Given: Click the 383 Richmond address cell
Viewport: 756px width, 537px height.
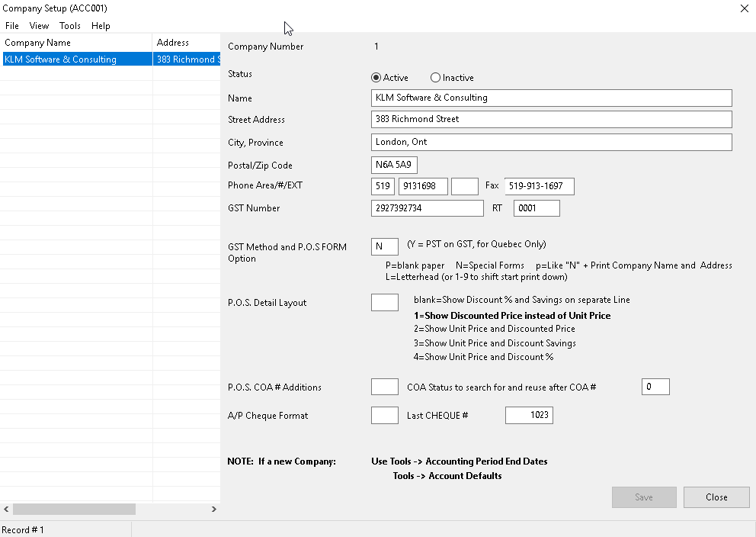Looking at the screenshot, I should click(x=187, y=59).
